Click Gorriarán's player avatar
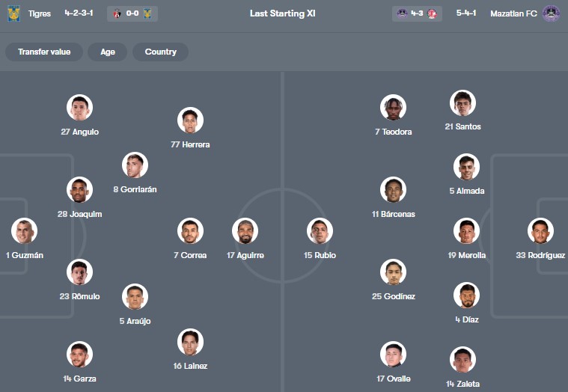 point(135,165)
